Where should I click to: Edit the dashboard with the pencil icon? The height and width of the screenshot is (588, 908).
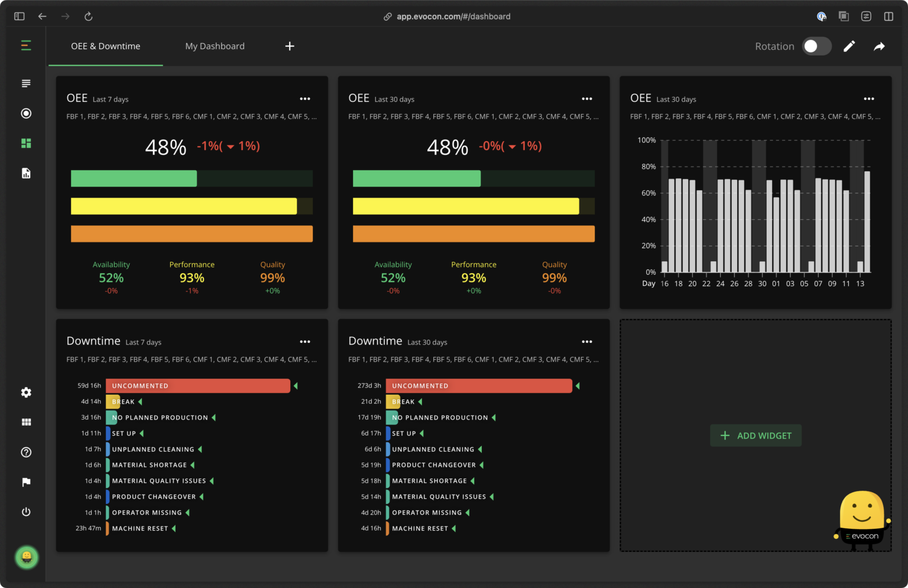coord(849,46)
